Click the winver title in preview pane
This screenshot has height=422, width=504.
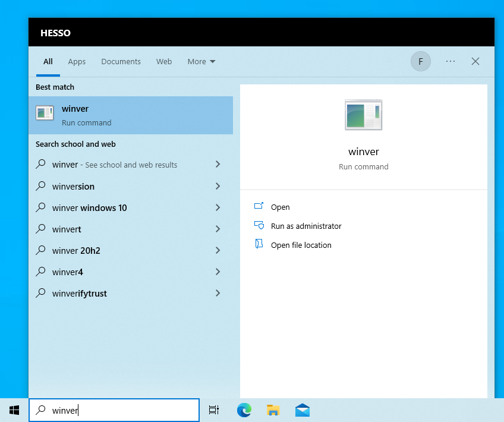(364, 152)
